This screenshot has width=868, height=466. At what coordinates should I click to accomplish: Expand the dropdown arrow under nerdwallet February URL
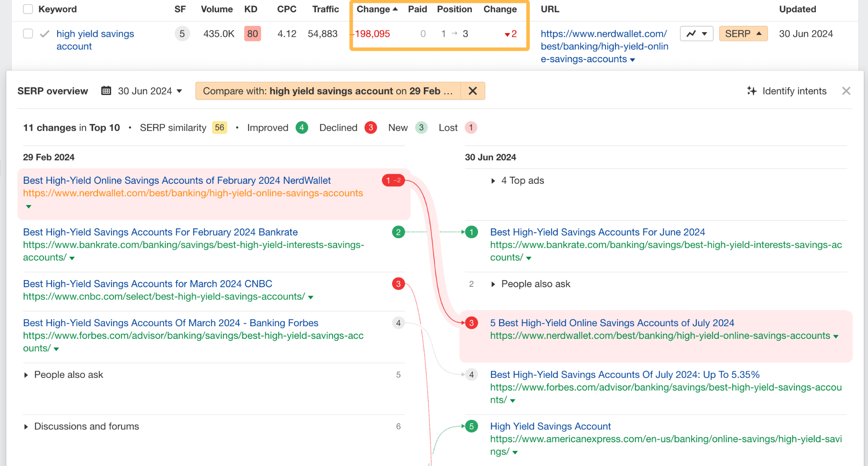pyautogui.click(x=28, y=207)
